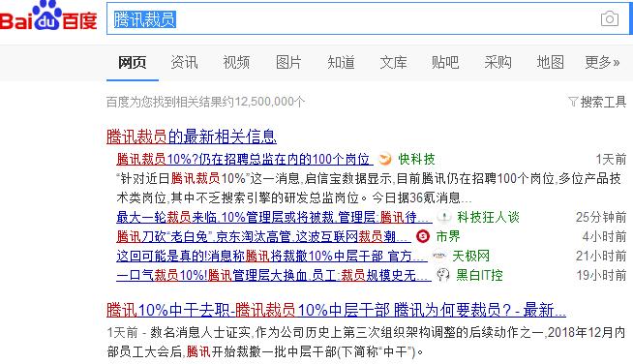Click the 1天前 timestamp beside 快科技
The width and height of the screenshot is (633, 364).
pyautogui.click(x=611, y=159)
